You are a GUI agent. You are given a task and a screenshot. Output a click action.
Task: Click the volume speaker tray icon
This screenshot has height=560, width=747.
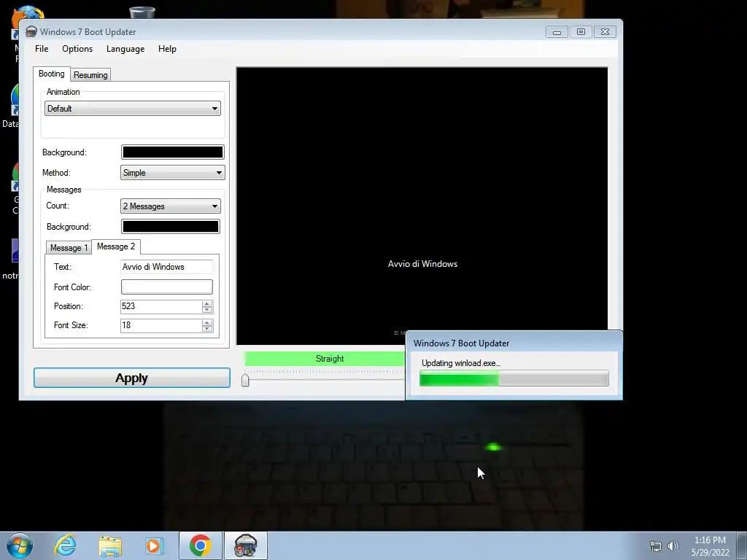(673, 546)
